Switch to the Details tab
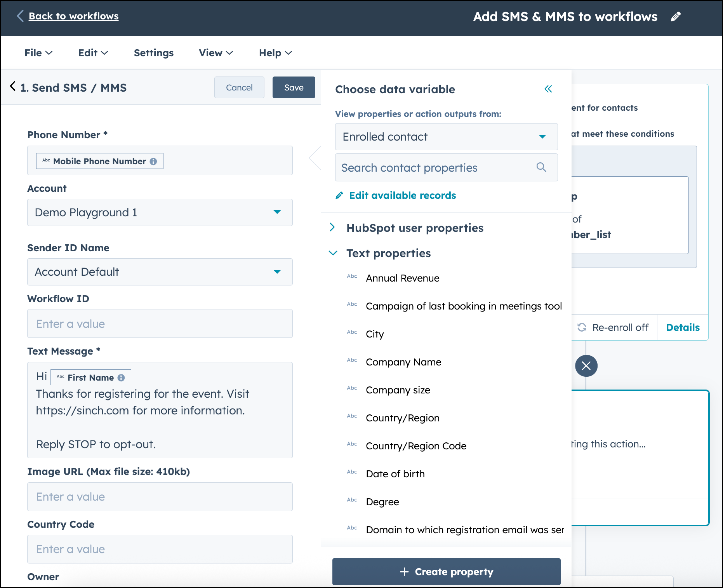This screenshot has height=588, width=723. 682,327
